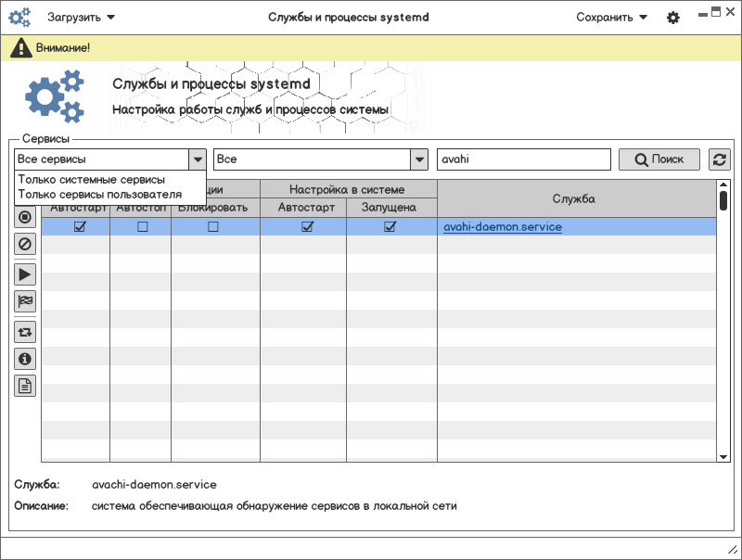
Task: Click the checkered flag icon in sidebar
Action: pyautogui.click(x=25, y=301)
